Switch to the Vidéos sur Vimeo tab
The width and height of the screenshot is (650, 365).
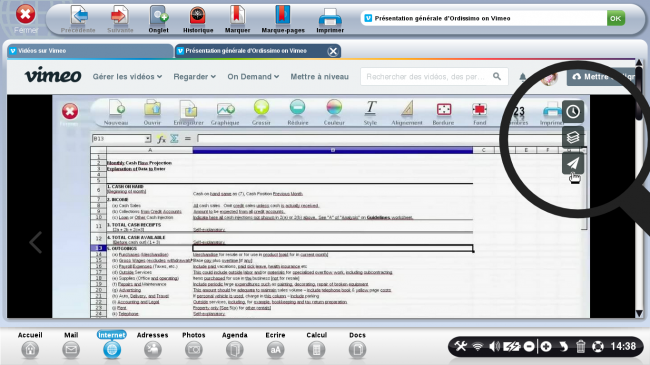point(90,51)
